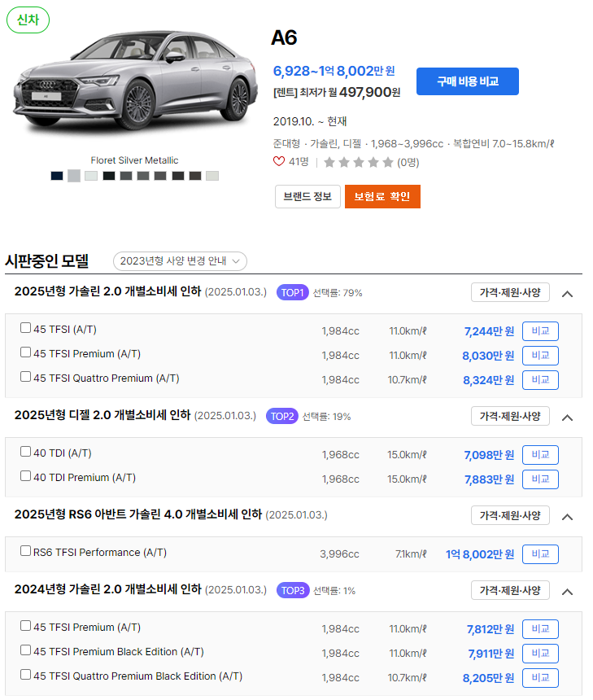
Task: Click the TOP2 badge
Action: pyautogui.click(x=282, y=417)
